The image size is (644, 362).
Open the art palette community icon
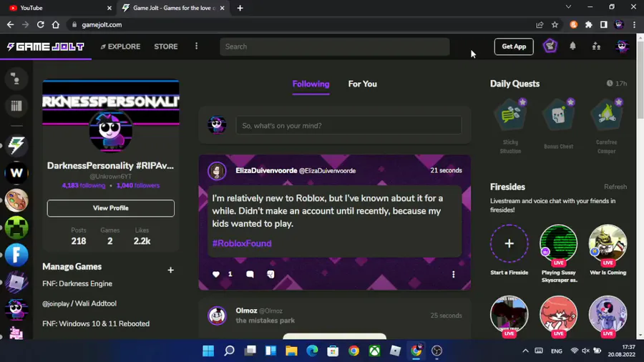point(16,200)
